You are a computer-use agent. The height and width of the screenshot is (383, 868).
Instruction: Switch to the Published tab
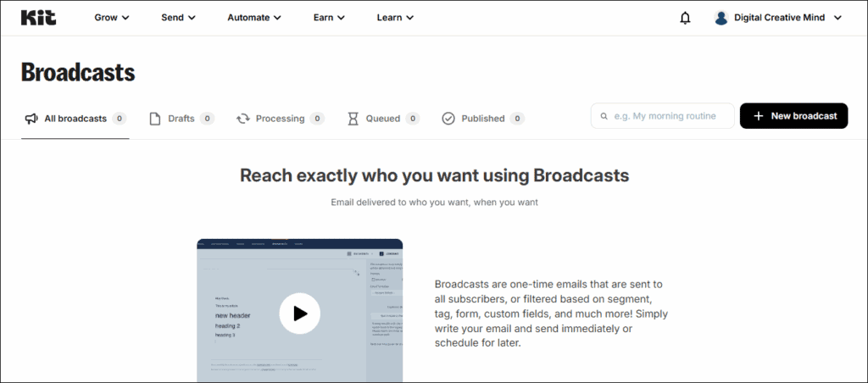(x=482, y=119)
